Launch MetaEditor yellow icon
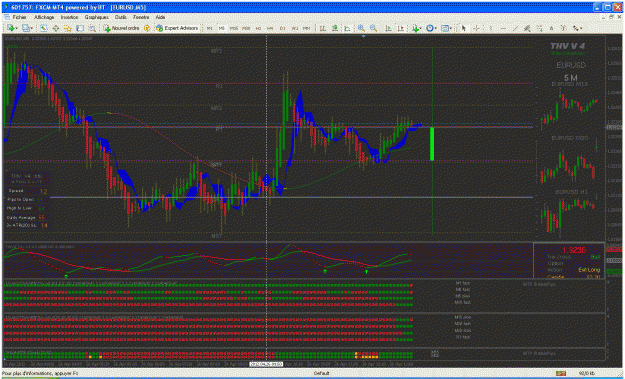This screenshot has height=379, width=625. [x=147, y=28]
